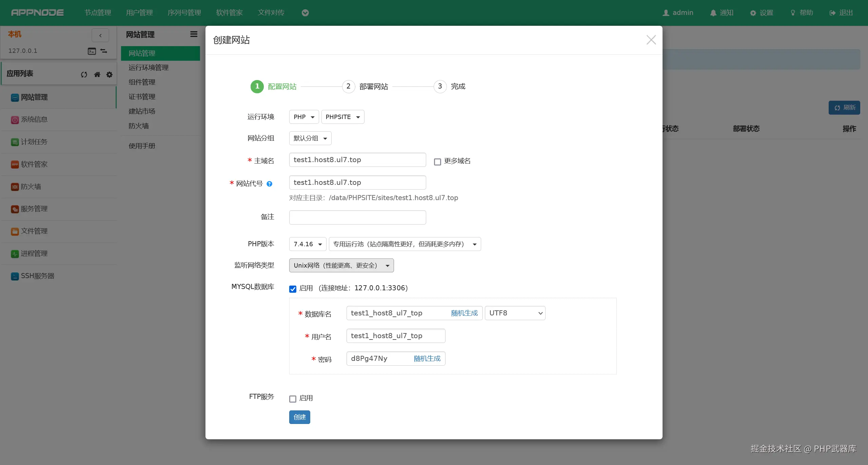The height and width of the screenshot is (465, 868).
Task: Uncheck the MYSQL数据库 启用 checkbox
Action: (293, 289)
